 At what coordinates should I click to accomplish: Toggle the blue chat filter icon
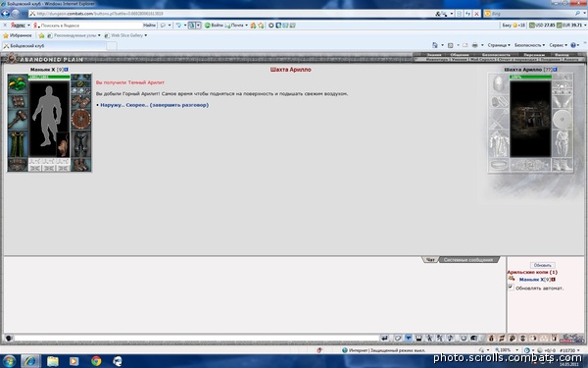tap(409, 339)
